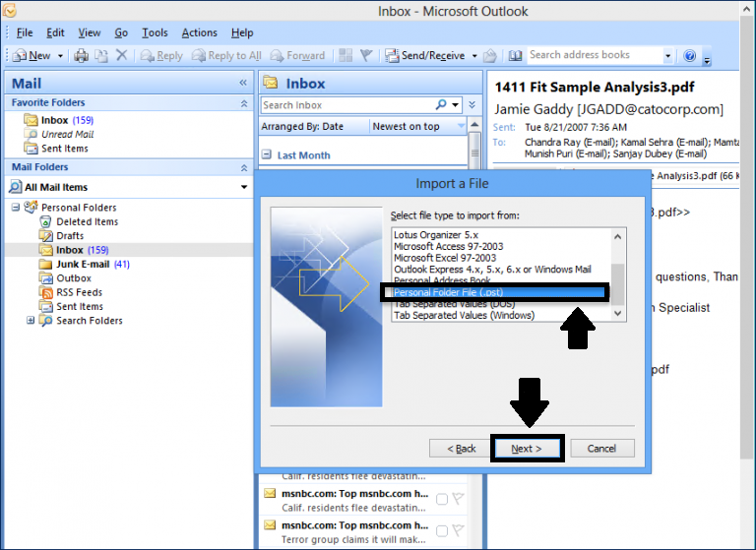Screen dimensions: 756x550
Task: Click the Print toolbar icon
Action: click(81, 56)
